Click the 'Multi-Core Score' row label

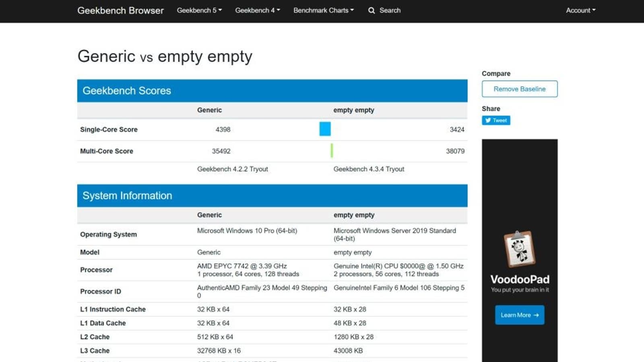coord(107,151)
